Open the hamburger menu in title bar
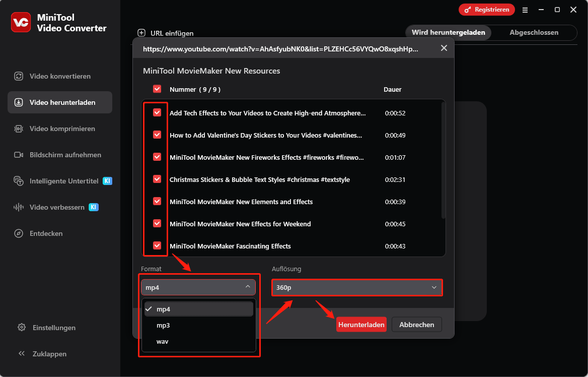The height and width of the screenshot is (377, 588). click(x=525, y=10)
